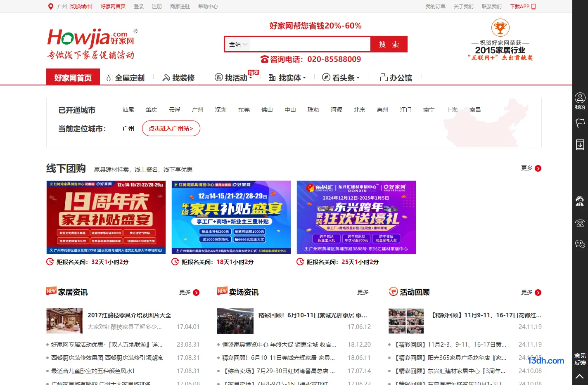Click the location pin icon beside 广州
Viewport: 588px width, 385px height.
click(51, 7)
